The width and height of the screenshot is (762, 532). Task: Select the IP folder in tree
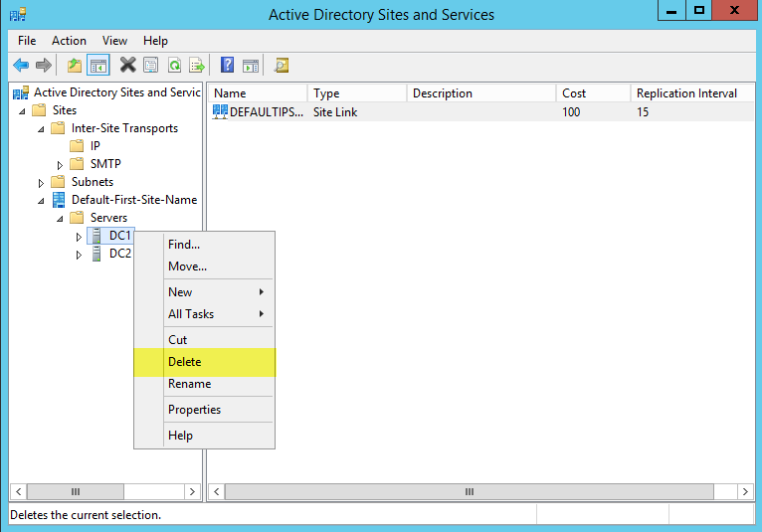[95, 146]
